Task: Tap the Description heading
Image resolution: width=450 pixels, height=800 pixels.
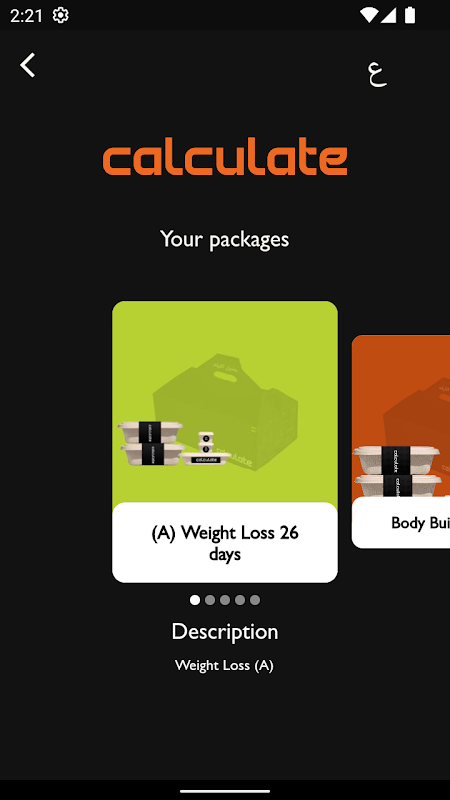Action: pos(225,632)
